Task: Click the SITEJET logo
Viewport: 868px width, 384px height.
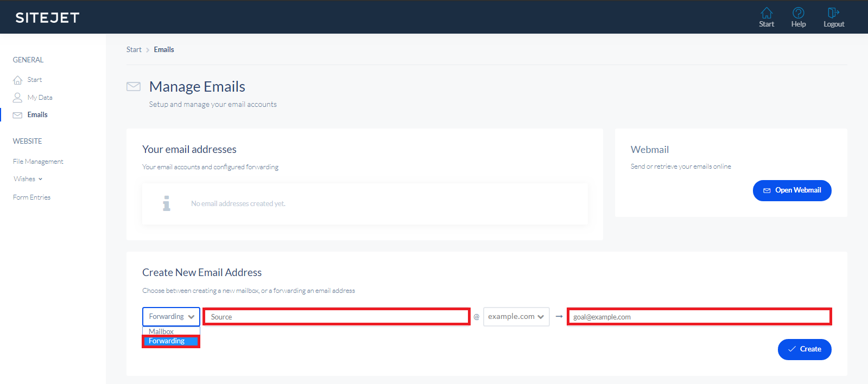Action: pyautogui.click(x=47, y=17)
